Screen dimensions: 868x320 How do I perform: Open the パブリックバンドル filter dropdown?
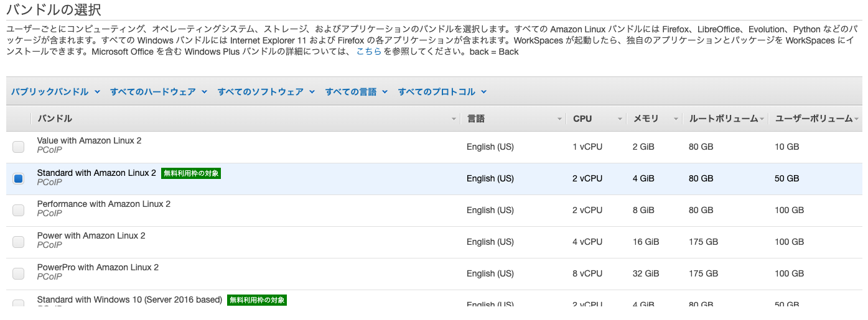(x=55, y=91)
